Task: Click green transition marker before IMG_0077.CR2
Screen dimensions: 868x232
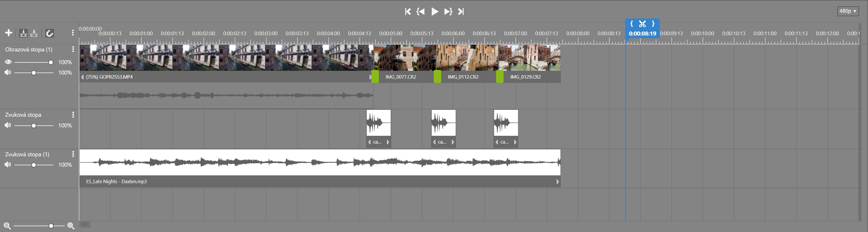Action: click(x=375, y=77)
